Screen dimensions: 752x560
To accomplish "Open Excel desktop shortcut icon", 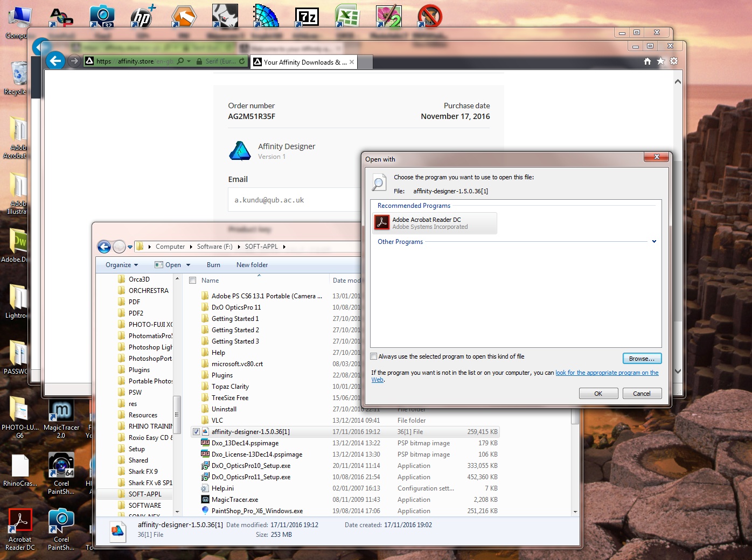I will click(347, 16).
